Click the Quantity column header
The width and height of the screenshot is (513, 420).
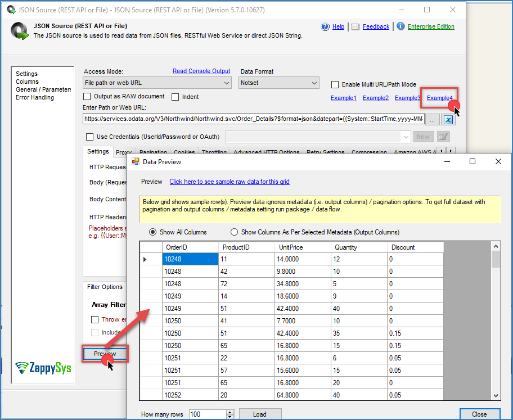click(359, 247)
